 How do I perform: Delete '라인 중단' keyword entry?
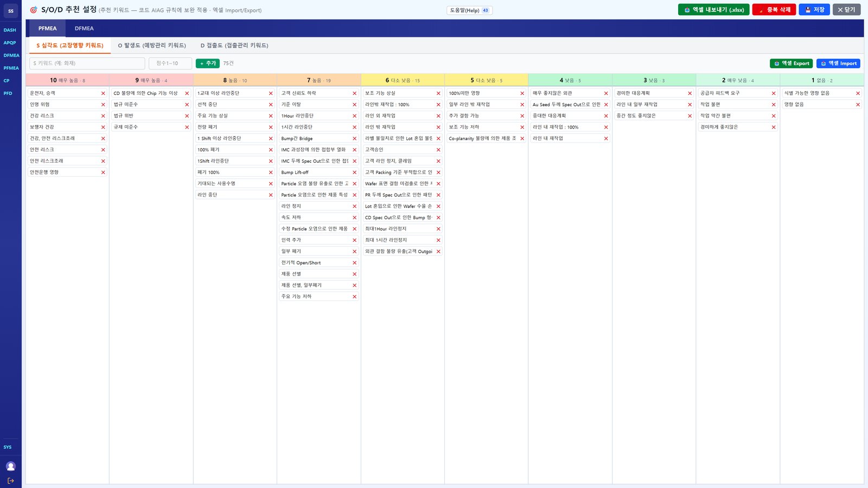(271, 195)
